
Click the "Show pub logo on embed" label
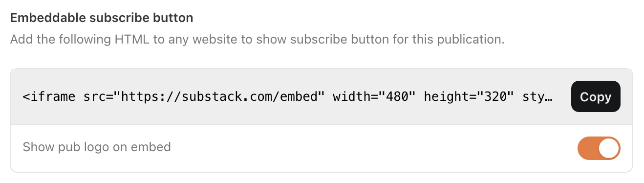97,147
